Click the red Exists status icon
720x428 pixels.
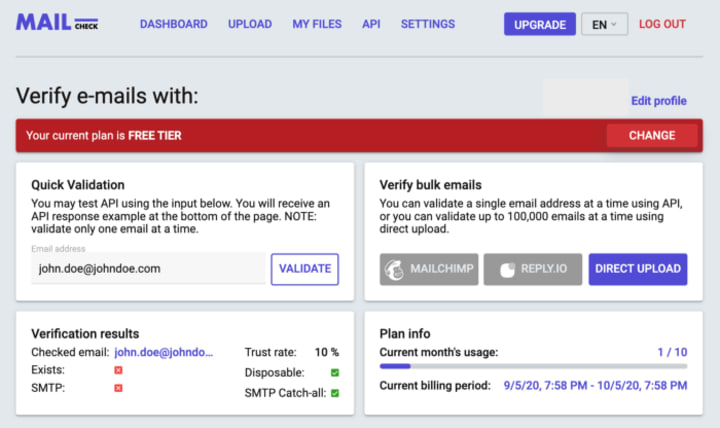click(x=118, y=370)
